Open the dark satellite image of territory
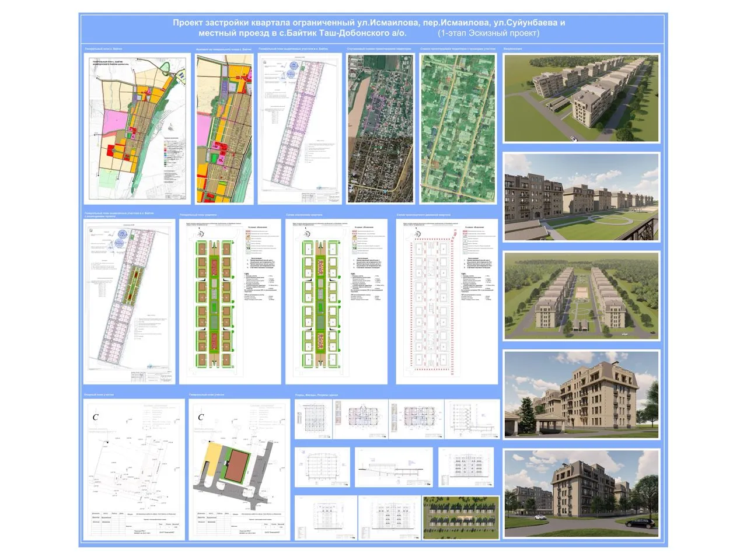The width and height of the screenshot is (747, 560). click(380, 129)
